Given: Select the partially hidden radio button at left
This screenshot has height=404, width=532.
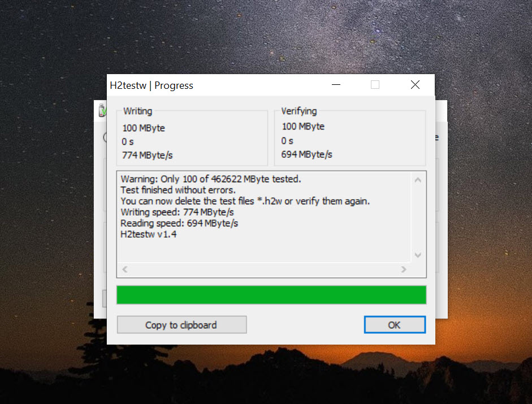Looking at the screenshot, I should (x=105, y=137).
